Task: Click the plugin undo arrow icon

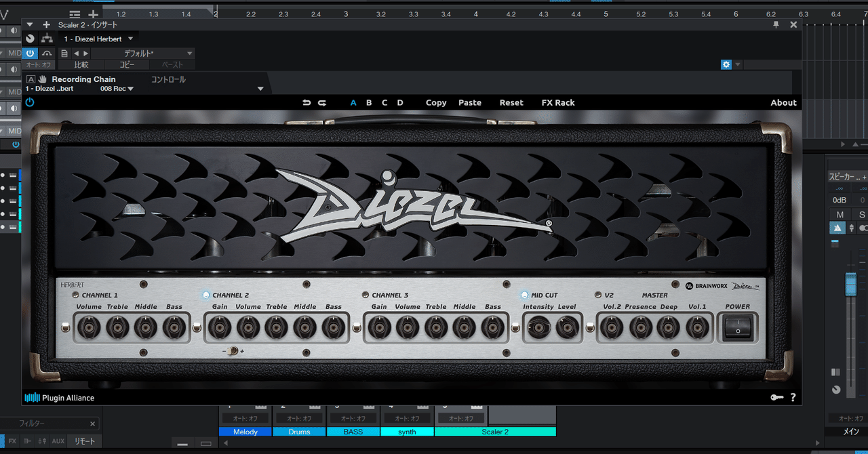Action: (x=307, y=103)
